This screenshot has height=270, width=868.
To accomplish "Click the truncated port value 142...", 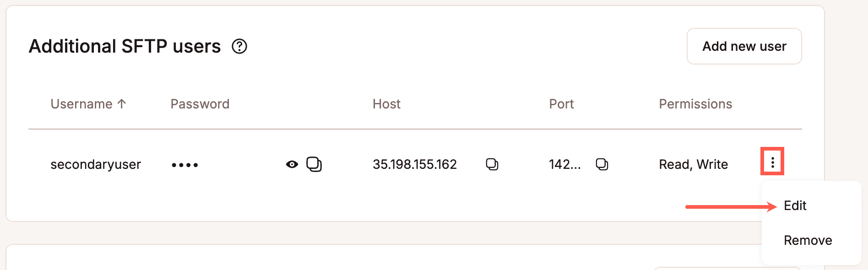I will (x=564, y=164).
